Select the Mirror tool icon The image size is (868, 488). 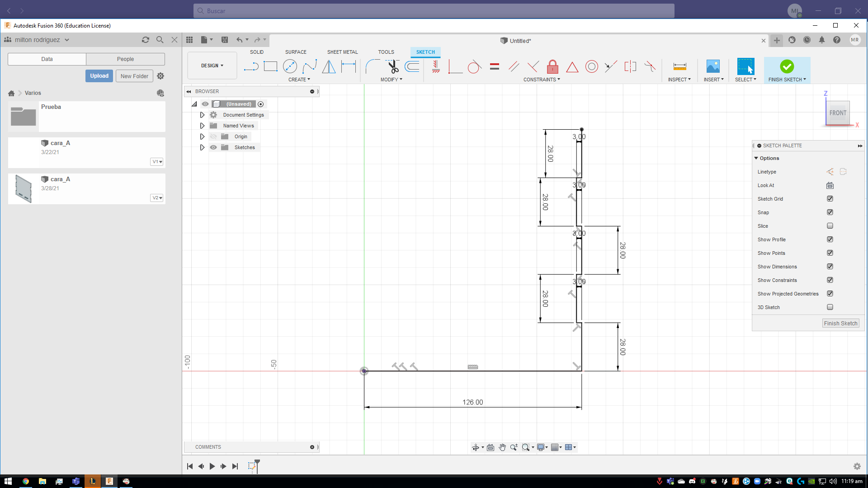pos(329,67)
